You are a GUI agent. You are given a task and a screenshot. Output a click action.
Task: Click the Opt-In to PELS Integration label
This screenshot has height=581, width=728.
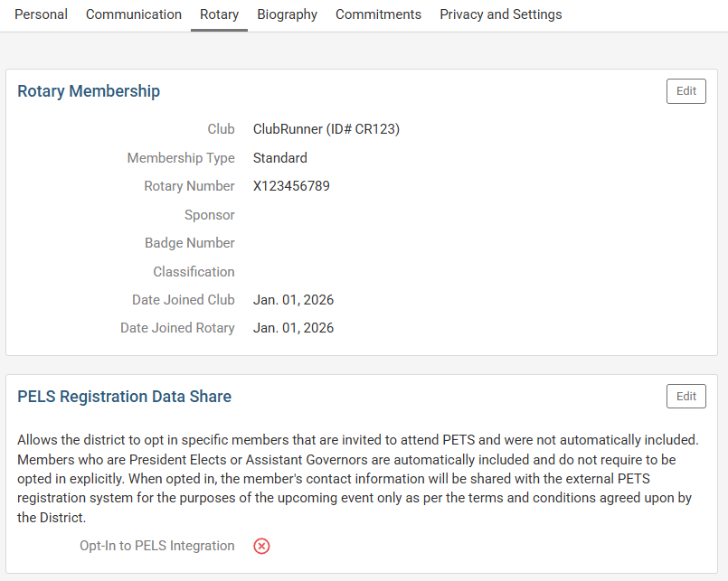click(156, 546)
